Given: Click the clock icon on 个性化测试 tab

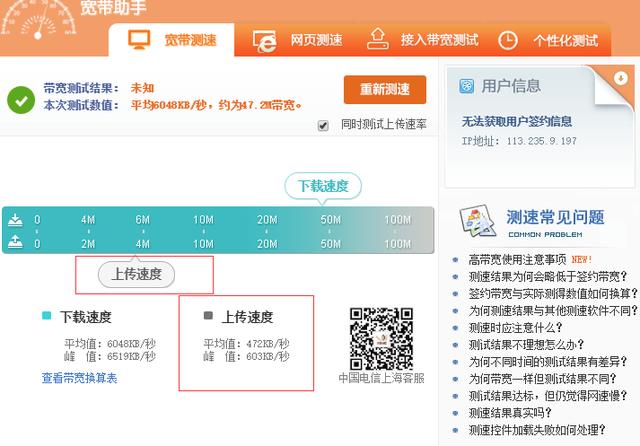Looking at the screenshot, I should 508,40.
